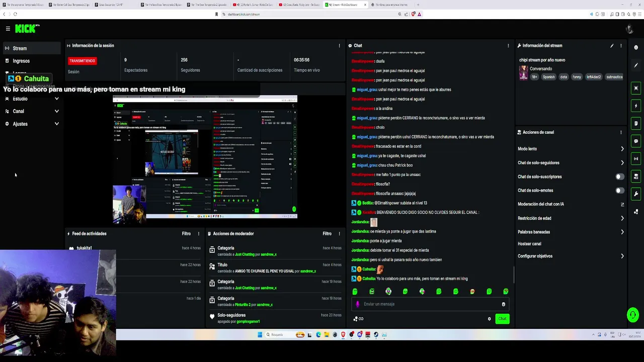Expand the Ajustes sidebar section
Image resolution: width=644 pixels, height=362 pixels.
tap(31, 124)
